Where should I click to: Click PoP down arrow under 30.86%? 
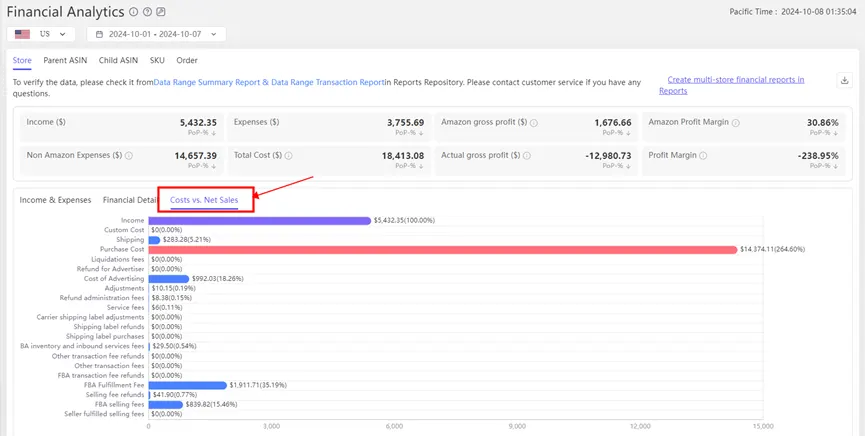tap(836, 133)
